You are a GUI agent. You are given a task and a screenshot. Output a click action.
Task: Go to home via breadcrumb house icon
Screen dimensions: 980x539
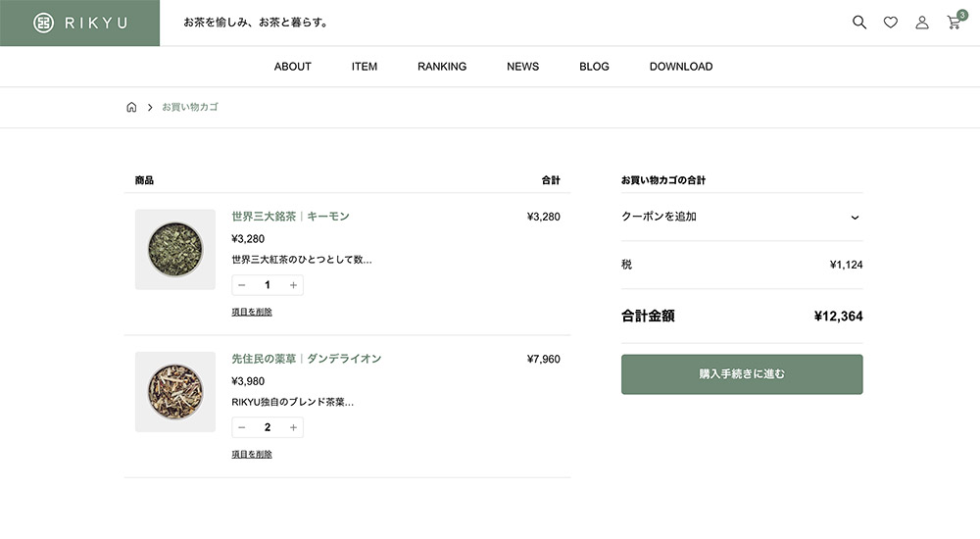(131, 107)
